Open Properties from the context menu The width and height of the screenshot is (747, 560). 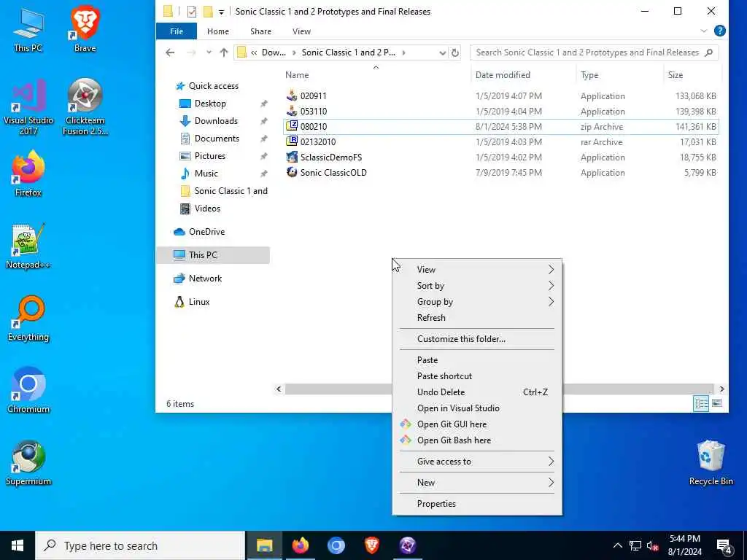coord(477,503)
